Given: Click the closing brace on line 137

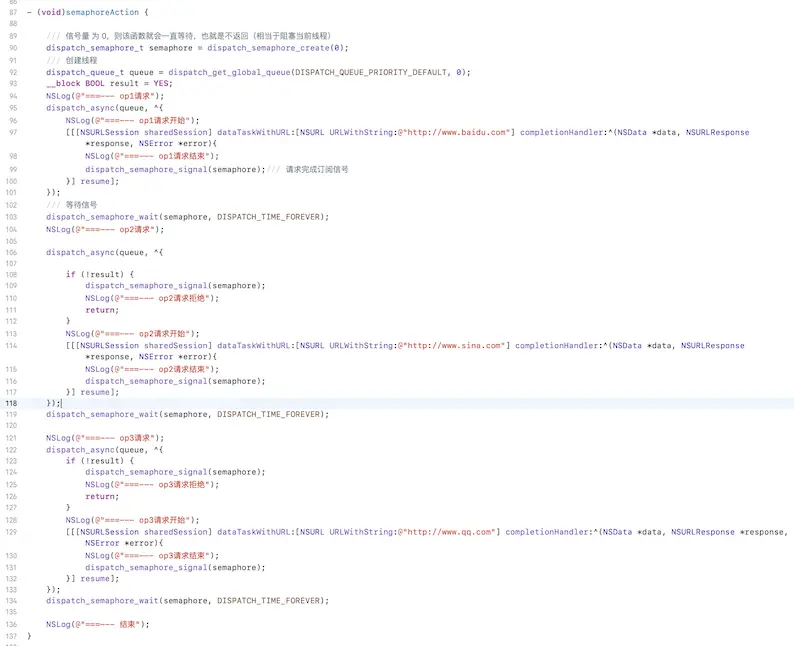Looking at the screenshot, I should tap(29, 636).
